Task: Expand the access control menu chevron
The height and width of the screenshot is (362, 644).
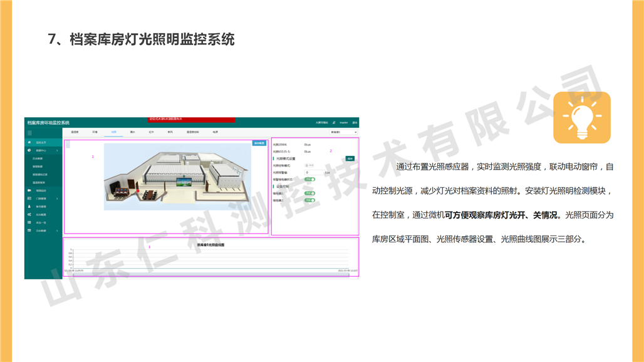Action: coord(57,199)
